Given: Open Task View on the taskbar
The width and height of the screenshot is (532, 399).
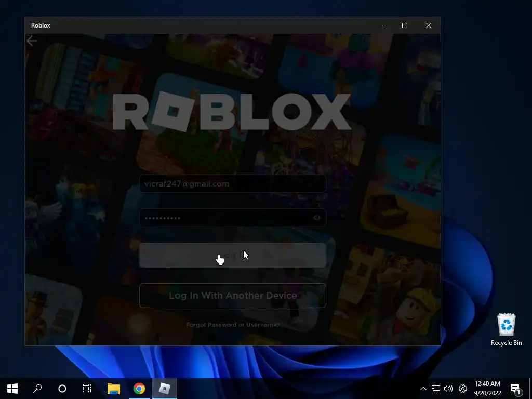Looking at the screenshot, I should point(87,389).
